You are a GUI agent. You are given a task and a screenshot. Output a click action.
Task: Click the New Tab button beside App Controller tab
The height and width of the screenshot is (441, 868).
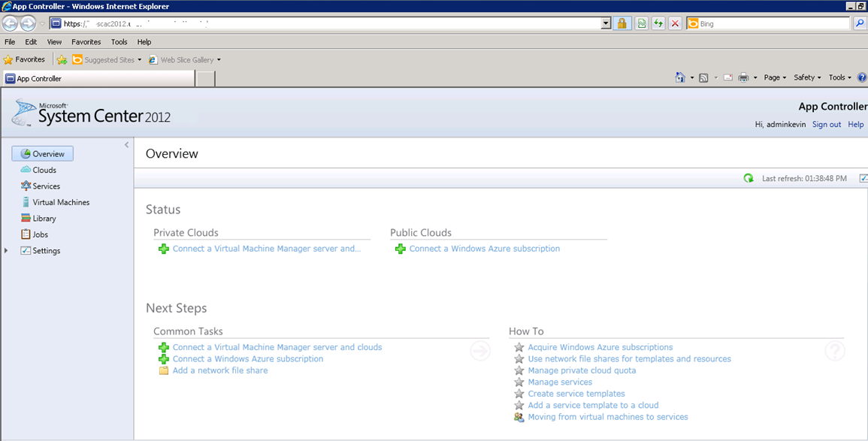coord(206,79)
